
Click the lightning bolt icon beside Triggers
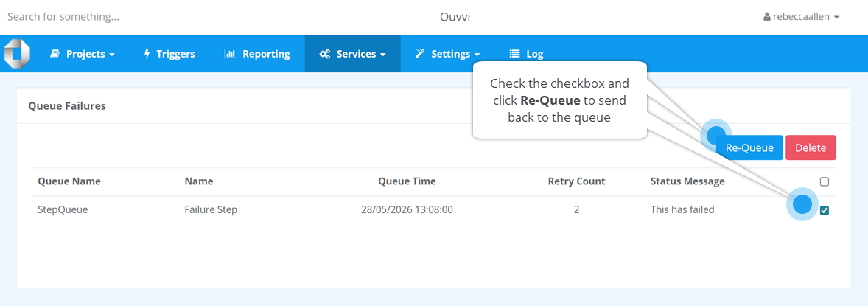point(147,54)
